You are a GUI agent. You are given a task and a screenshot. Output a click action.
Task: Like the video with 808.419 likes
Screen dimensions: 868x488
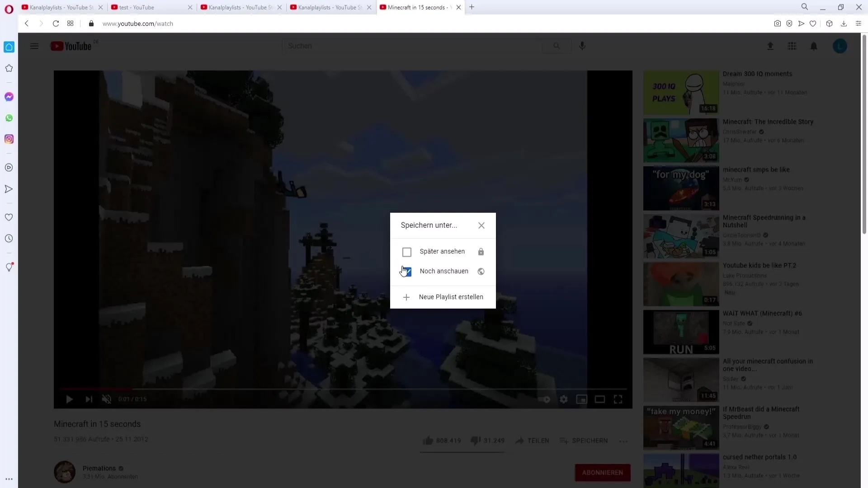pyautogui.click(x=442, y=441)
